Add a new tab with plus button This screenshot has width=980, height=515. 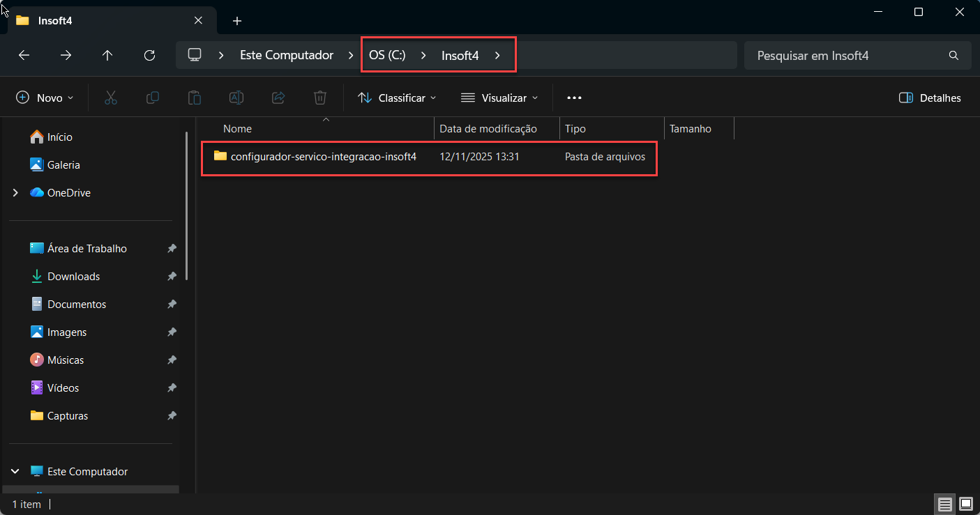237,21
